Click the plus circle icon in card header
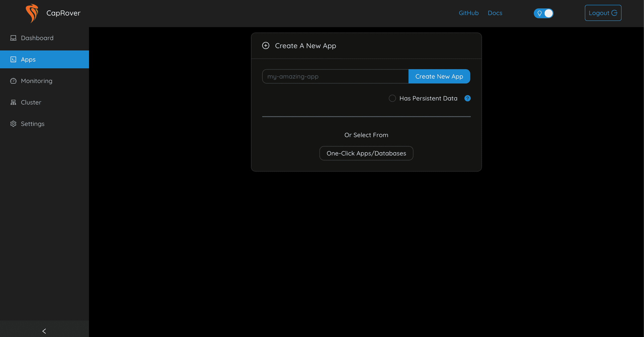This screenshot has height=337, width=644. pos(266,45)
